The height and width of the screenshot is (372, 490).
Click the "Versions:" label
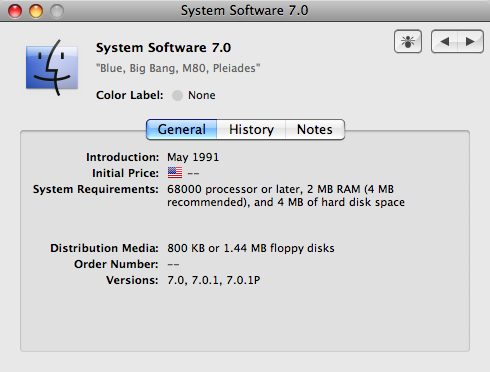tap(132, 280)
